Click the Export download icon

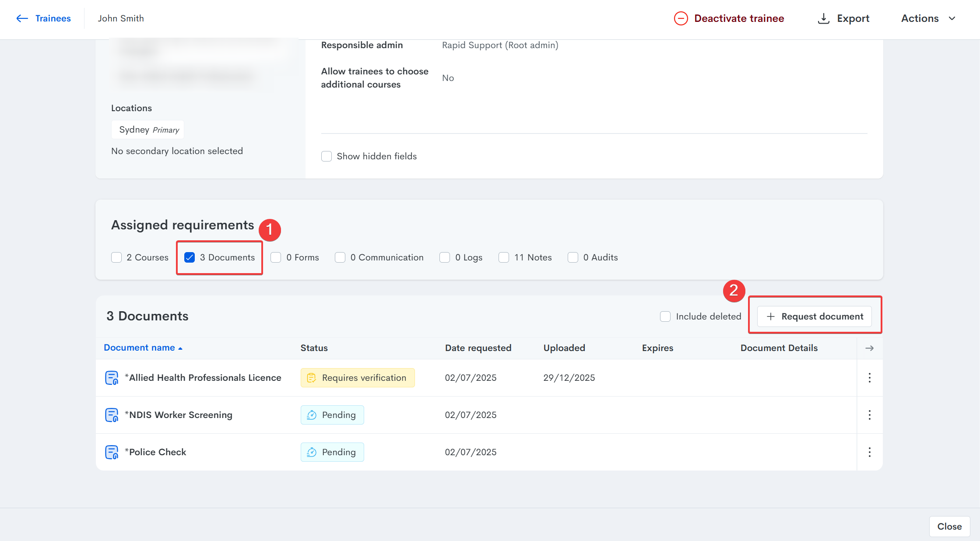(x=823, y=18)
